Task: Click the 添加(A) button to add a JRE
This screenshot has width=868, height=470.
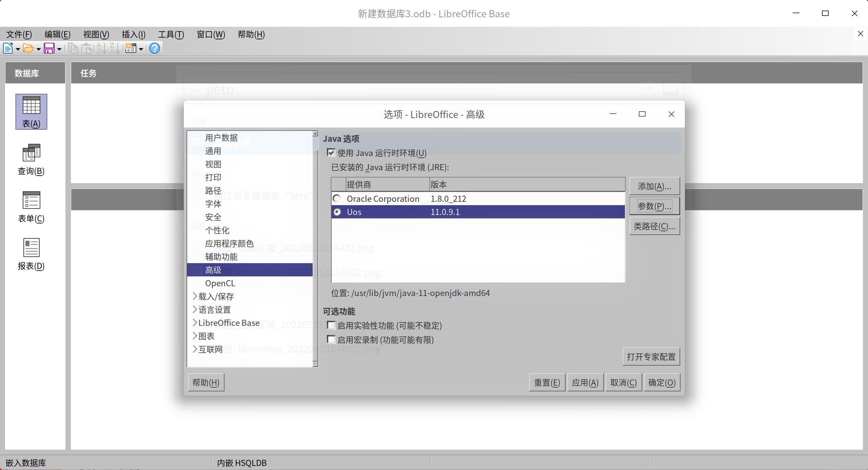Action: [654, 186]
